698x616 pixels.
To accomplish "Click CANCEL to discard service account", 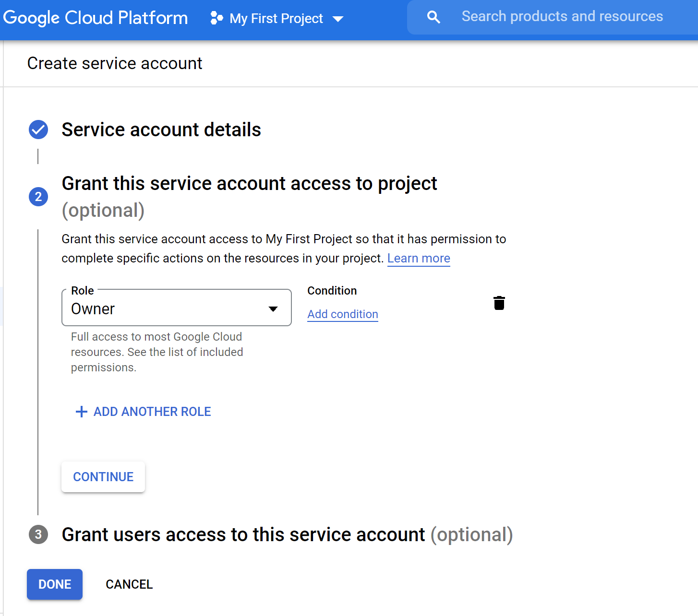I will (129, 584).
